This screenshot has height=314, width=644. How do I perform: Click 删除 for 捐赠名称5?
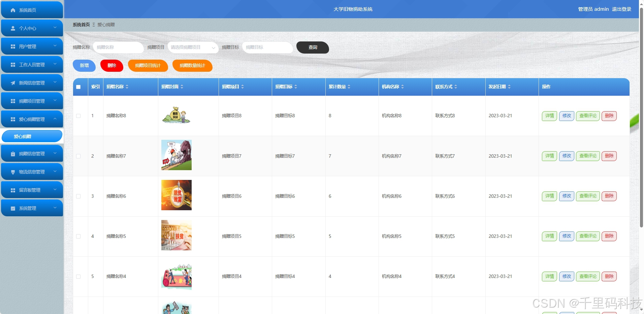tap(609, 236)
